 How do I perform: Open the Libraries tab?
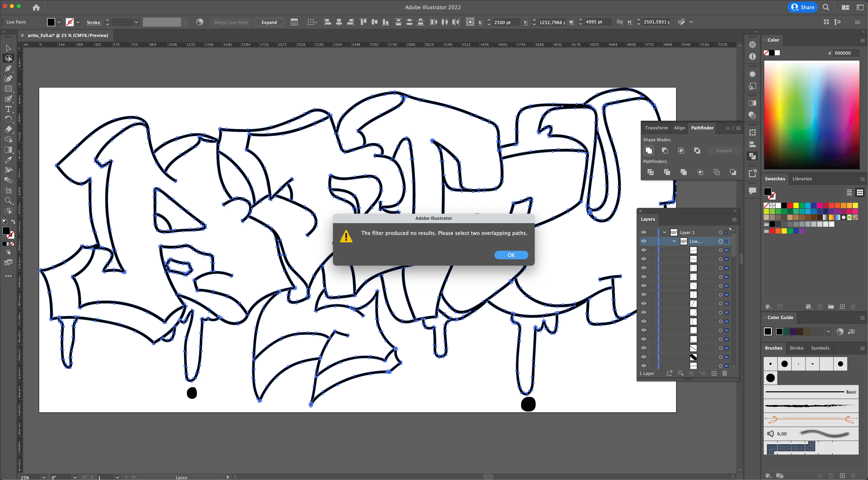click(x=802, y=179)
